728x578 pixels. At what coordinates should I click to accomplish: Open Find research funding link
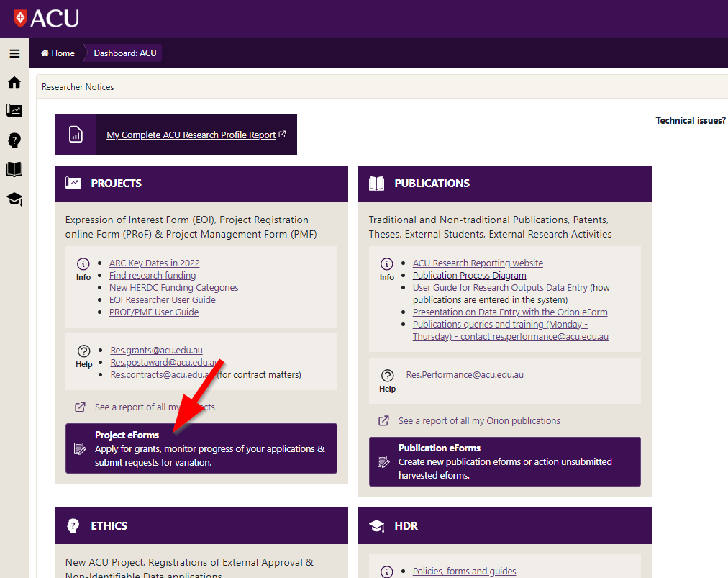point(152,276)
